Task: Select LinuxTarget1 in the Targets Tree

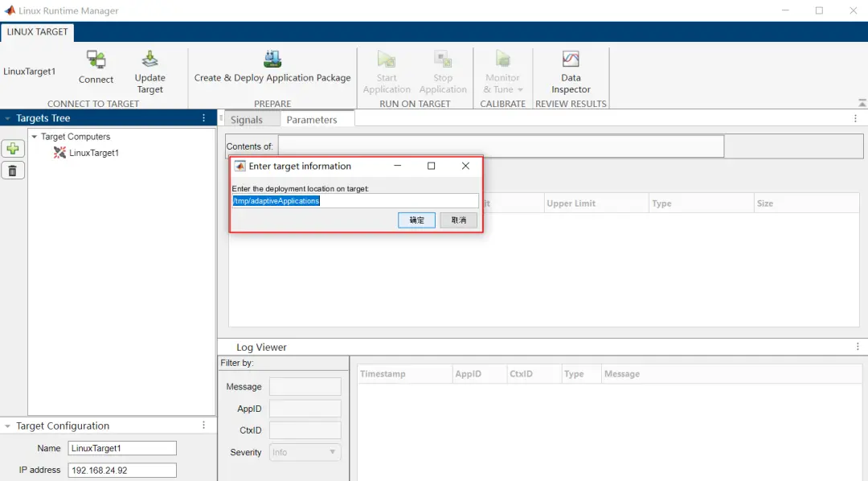Action: pos(93,153)
